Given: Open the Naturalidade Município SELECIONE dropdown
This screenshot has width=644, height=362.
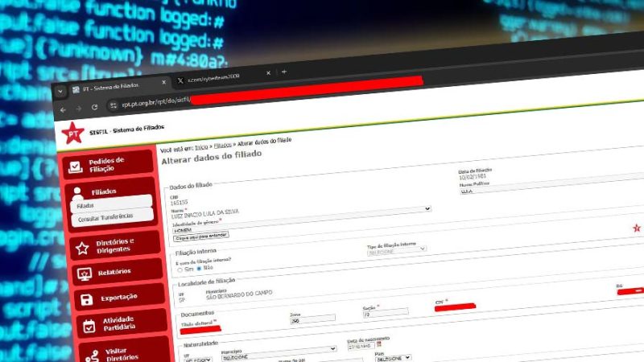Looking at the screenshot, I should coord(279,353).
